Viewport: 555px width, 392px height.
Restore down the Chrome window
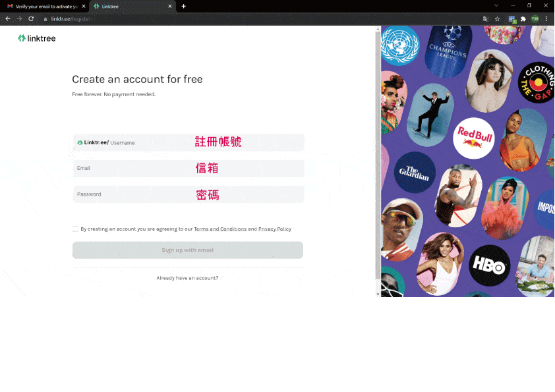pos(529,6)
